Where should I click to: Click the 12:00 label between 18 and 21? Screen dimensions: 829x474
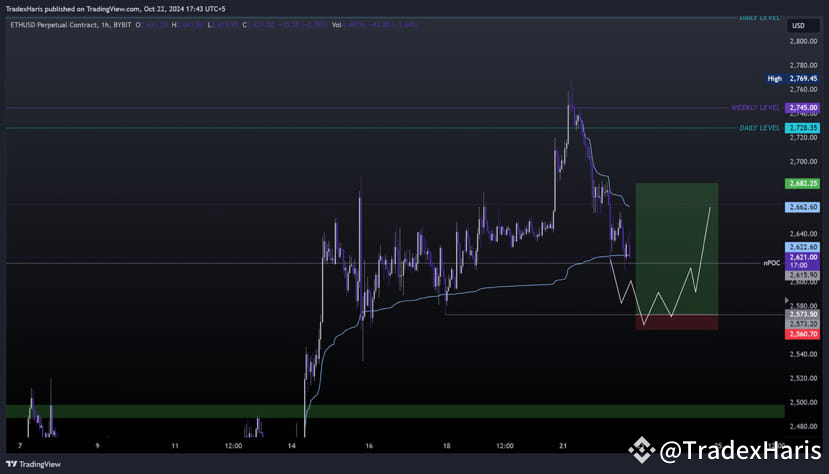505,446
